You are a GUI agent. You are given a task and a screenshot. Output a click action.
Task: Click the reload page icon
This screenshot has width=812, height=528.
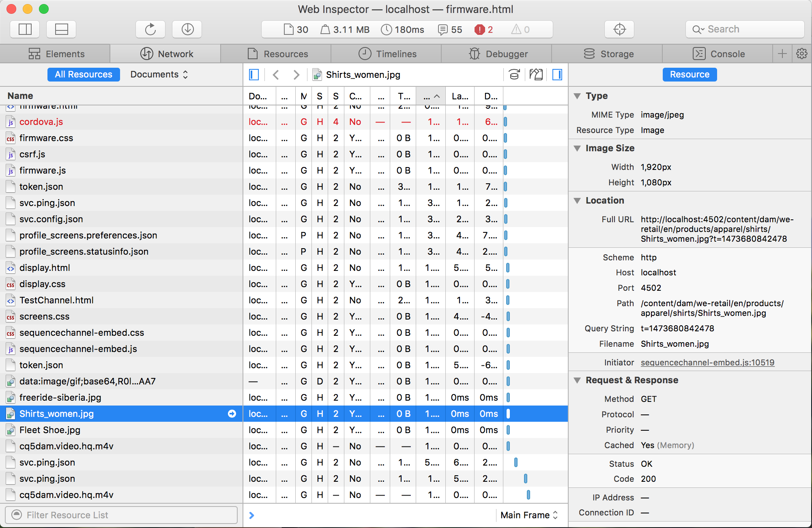pos(150,29)
